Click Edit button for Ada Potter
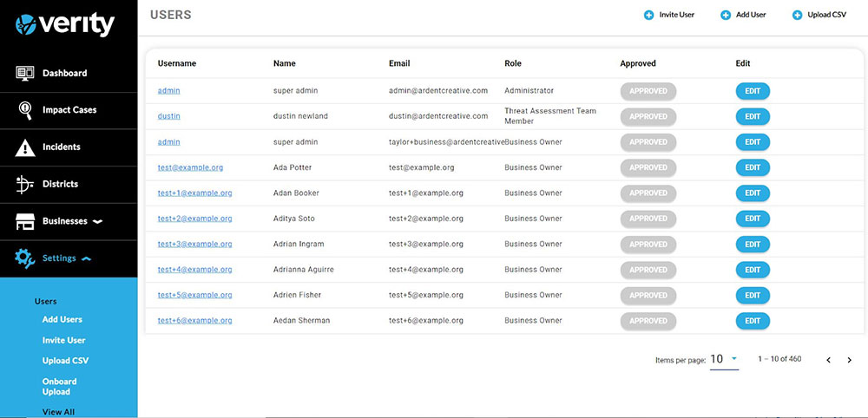Screen dimensions: 868x418 coord(753,167)
